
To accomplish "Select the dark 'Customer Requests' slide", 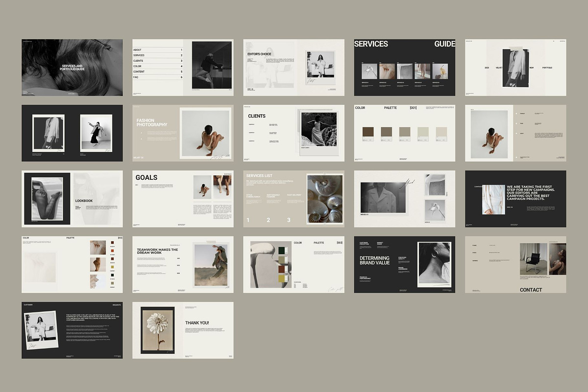I will 72,330.
